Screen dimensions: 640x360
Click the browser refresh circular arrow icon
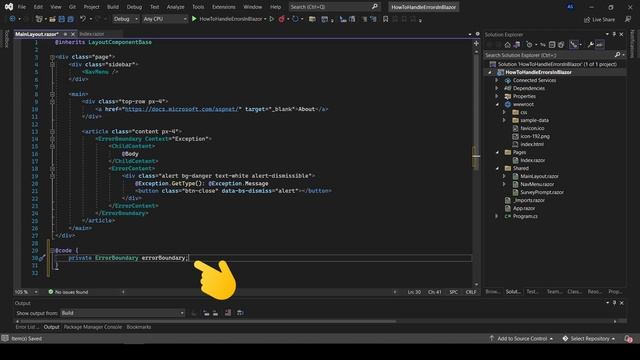tap(295, 19)
